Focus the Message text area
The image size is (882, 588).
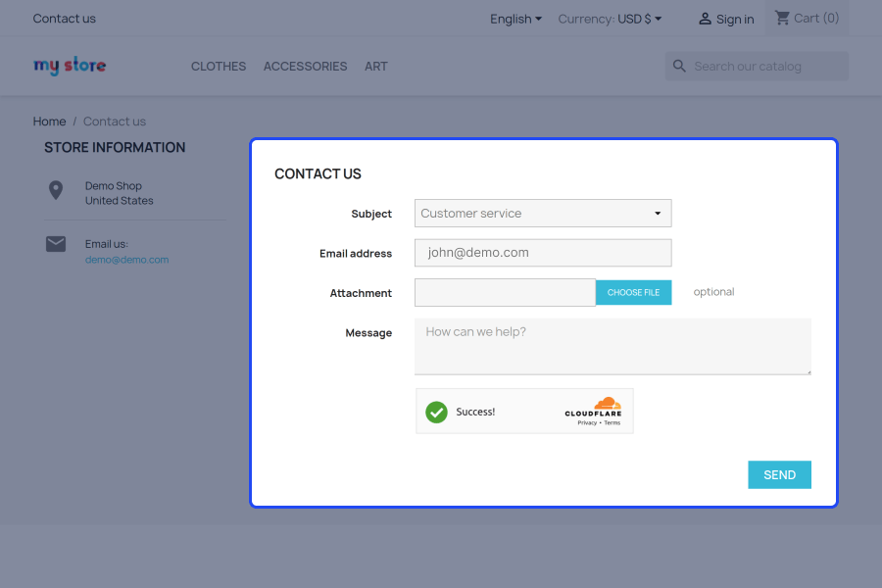pos(612,347)
